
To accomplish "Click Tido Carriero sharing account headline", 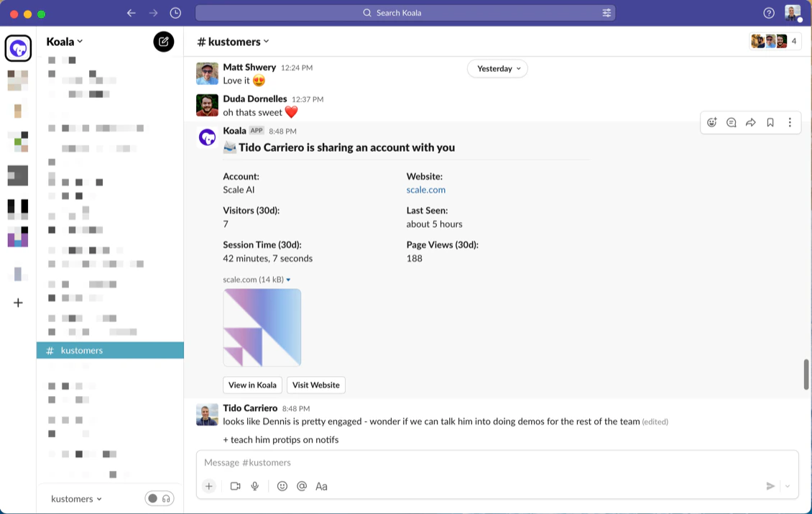I will (x=346, y=147).
